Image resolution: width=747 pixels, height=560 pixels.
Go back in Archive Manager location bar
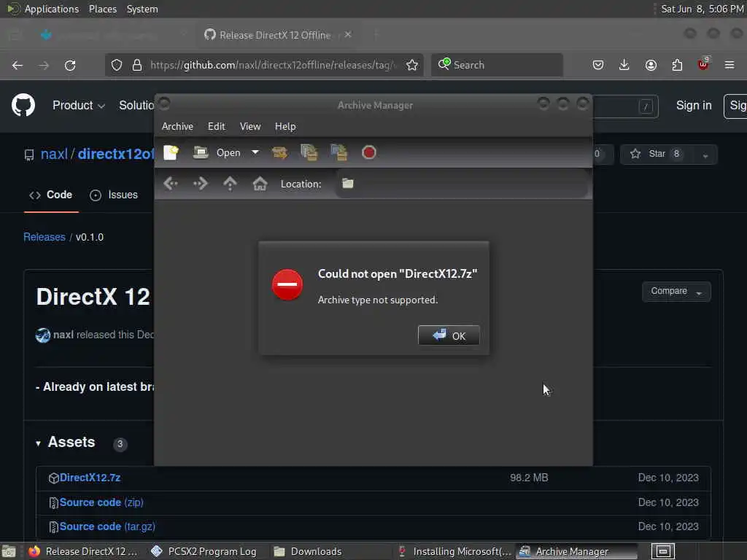(x=171, y=183)
